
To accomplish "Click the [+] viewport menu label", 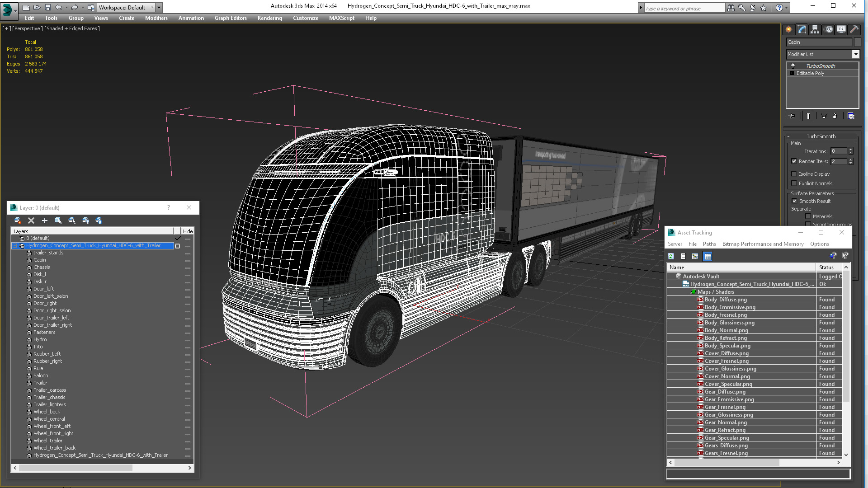I will (x=6, y=28).
